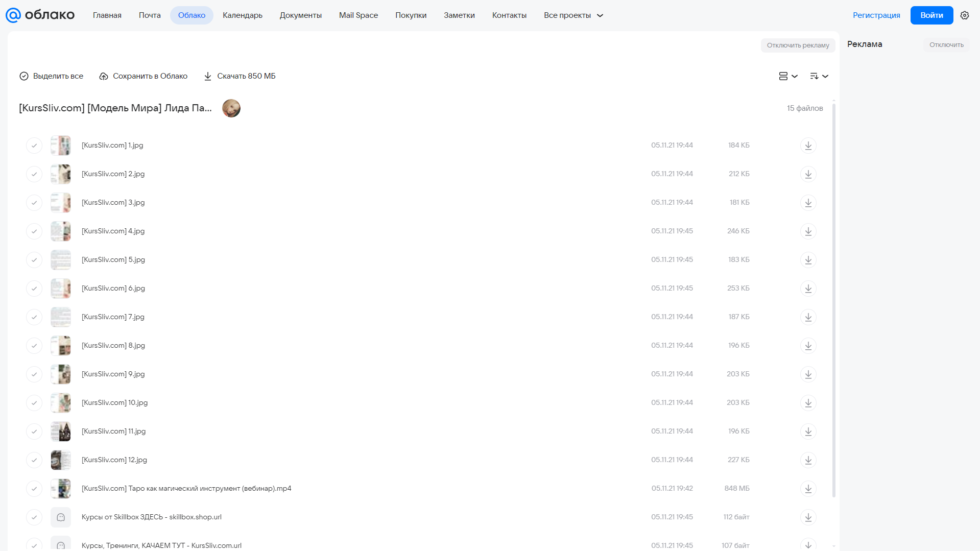Download the Таро вебинар mp4 file
The image size is (980, 551).
click(x=808, y=489)
